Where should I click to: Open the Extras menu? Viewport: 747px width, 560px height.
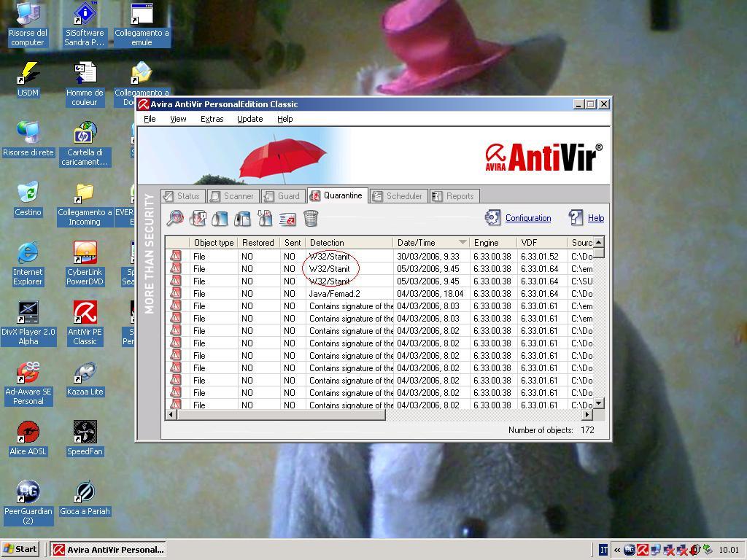[212, 119]
